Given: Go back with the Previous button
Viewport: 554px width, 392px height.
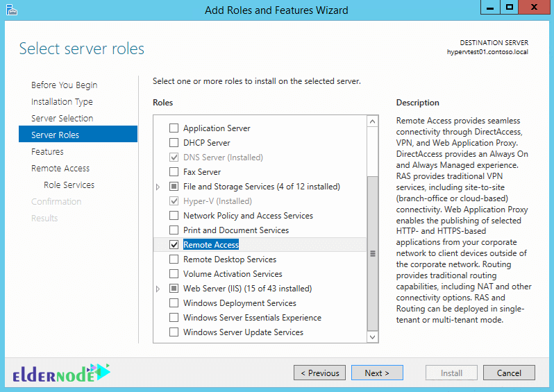Looking at the screenshot, I should pos(320,373).
